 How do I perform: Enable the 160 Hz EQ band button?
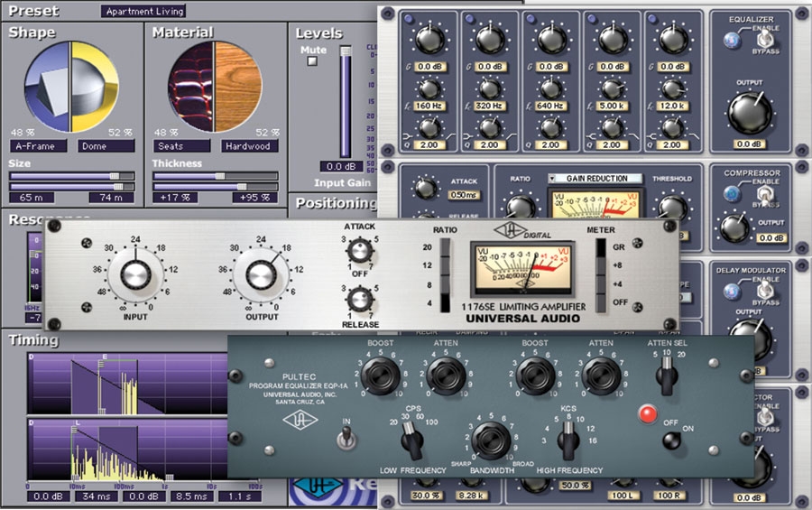pyautogui.click(x=409, y=19)
